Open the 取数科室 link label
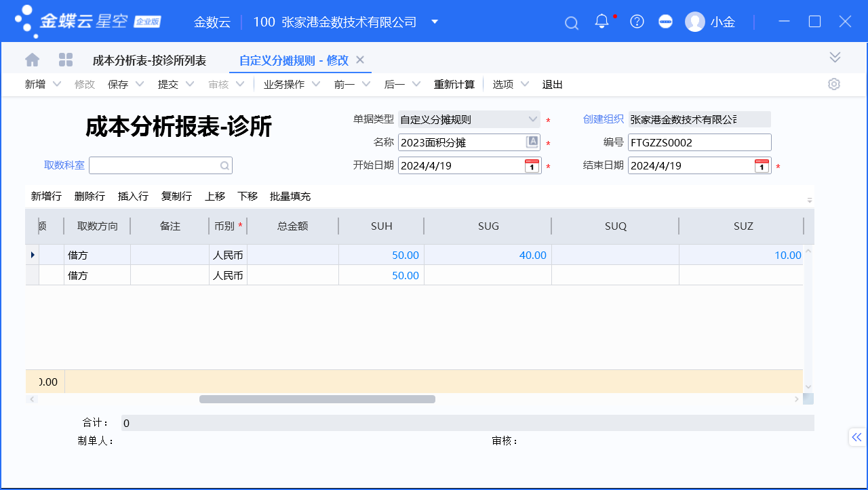This screenshot has height=490, width=868. coord(64,165)
